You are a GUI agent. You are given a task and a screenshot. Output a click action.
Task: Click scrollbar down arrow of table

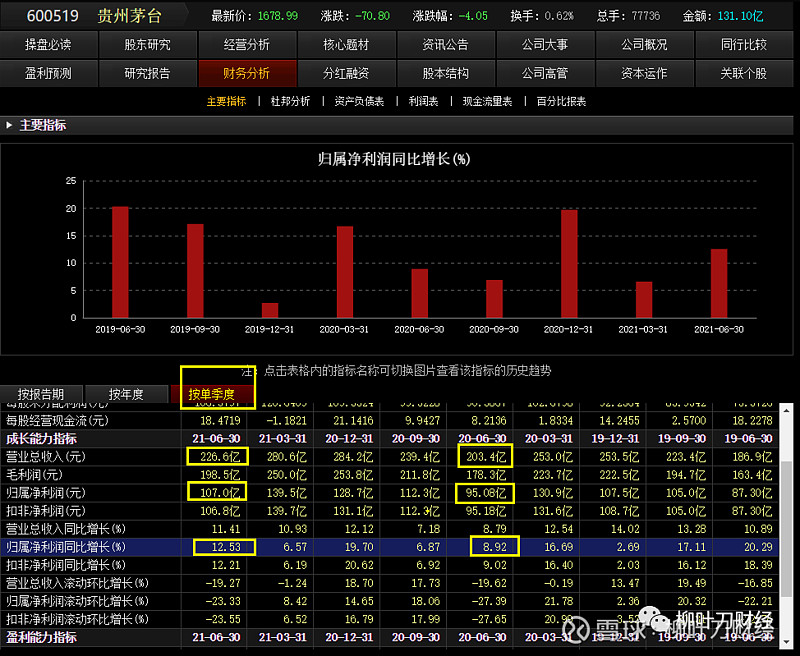click(786, 642)
